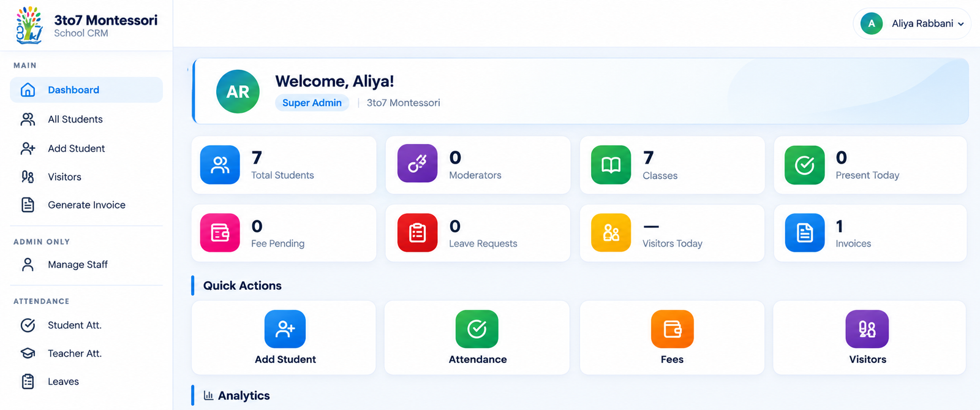The width and height of the screenshot is (980, 410).
Task: Click the Present Today label
Action: click(867, 175)
